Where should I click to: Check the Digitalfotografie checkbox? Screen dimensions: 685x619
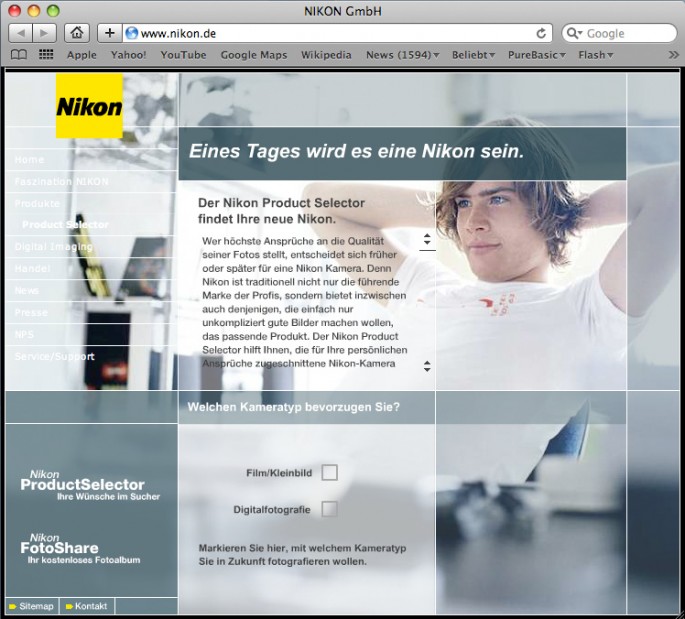click(x=329, y=509)
